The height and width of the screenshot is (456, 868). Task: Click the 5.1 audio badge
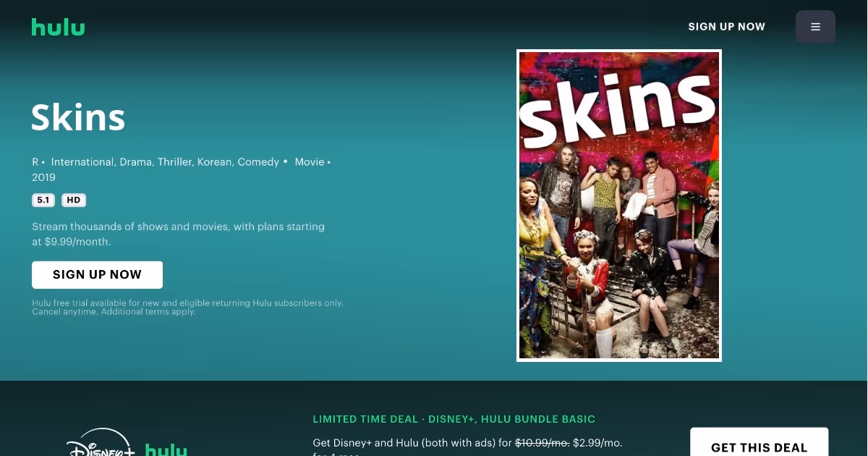43,200
